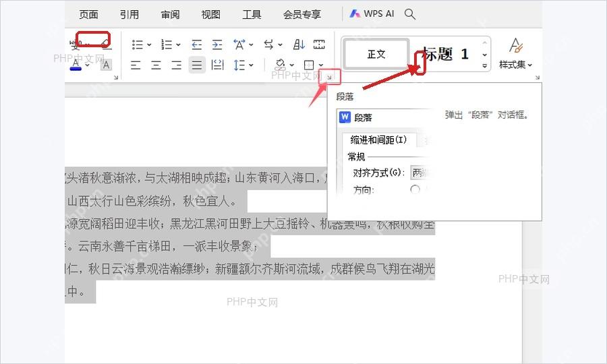Center align the paragraph

[x=156, y=65]
